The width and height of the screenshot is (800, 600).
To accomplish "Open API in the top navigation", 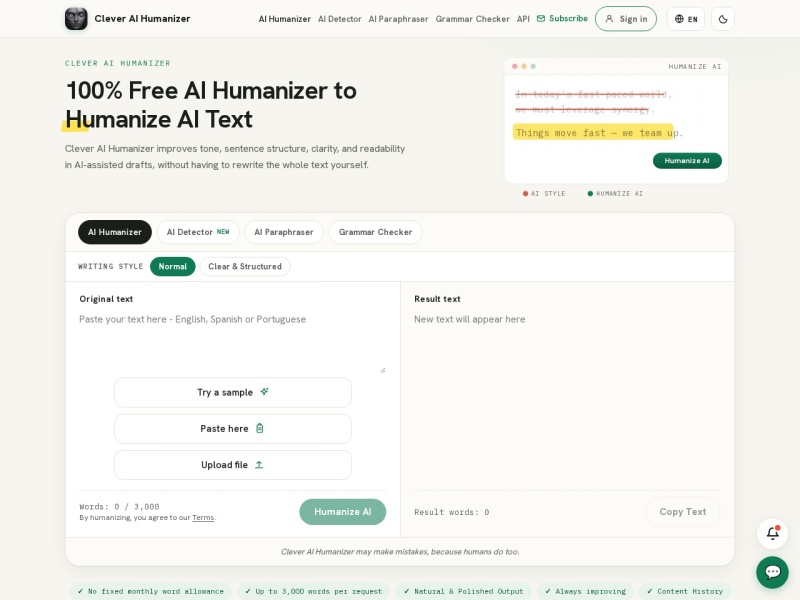I will [523, 19].
